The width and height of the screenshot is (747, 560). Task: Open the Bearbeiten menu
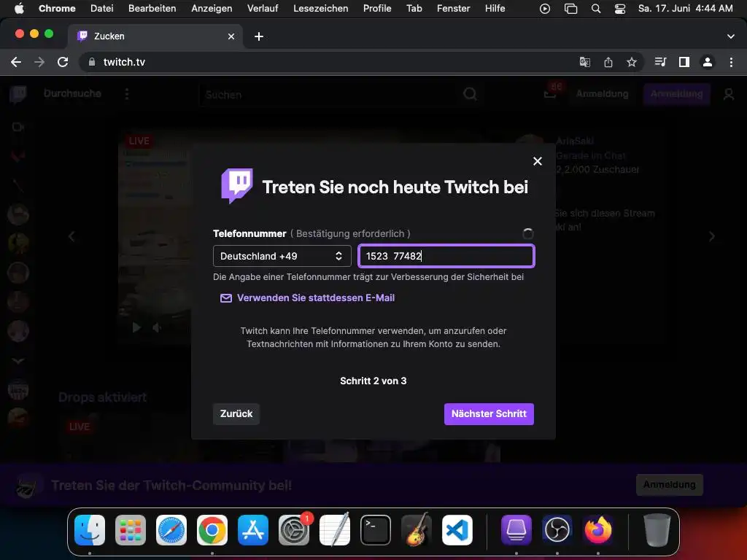[x=152, y=8]
